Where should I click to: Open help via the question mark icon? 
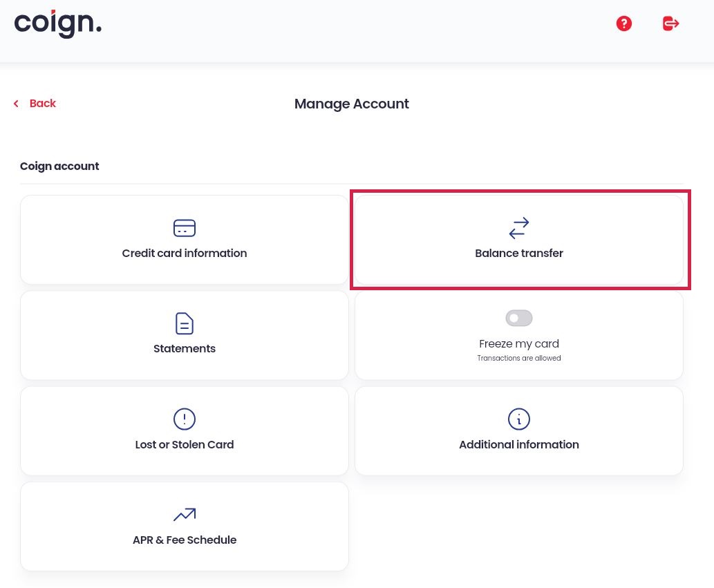(624, 23)
